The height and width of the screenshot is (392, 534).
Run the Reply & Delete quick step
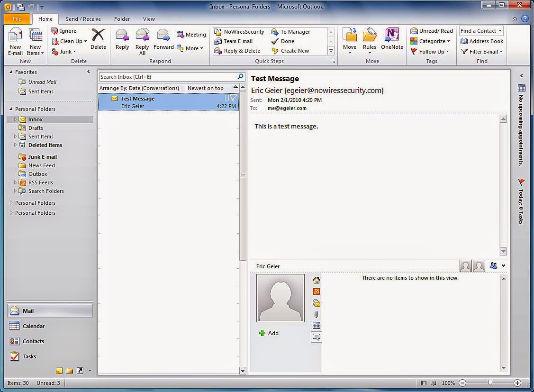(x=237, y=51)
